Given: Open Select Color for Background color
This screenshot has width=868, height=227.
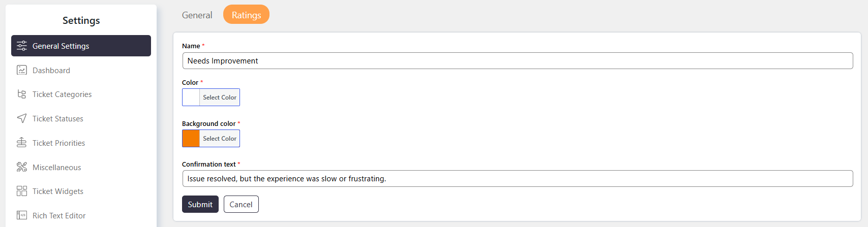Looking at the screenshot, I should click(220, 138).
